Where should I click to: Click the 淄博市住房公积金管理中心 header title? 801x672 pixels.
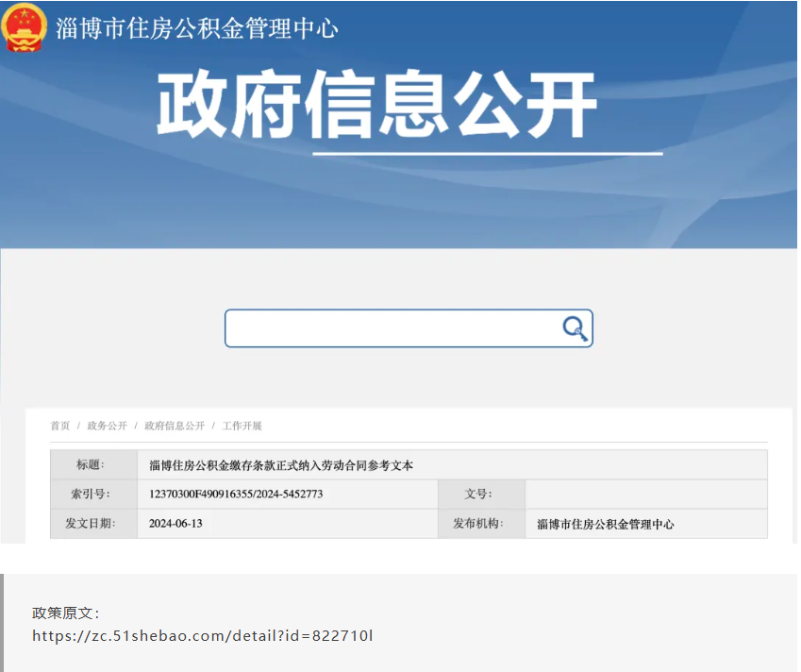[x=196, y=28]
